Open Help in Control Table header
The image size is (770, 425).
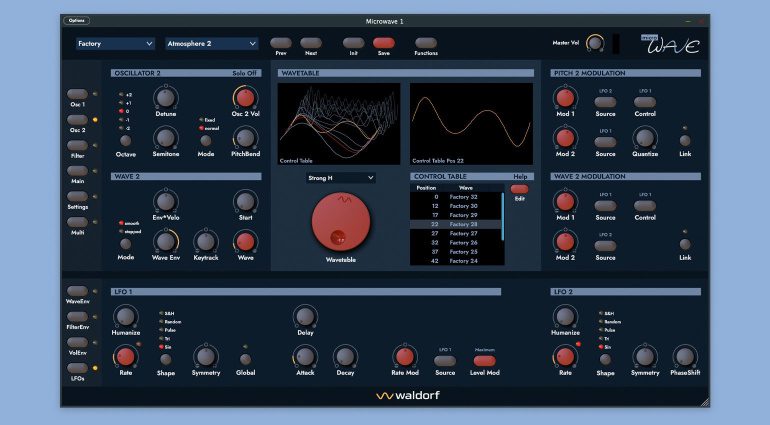pos(521,176)
